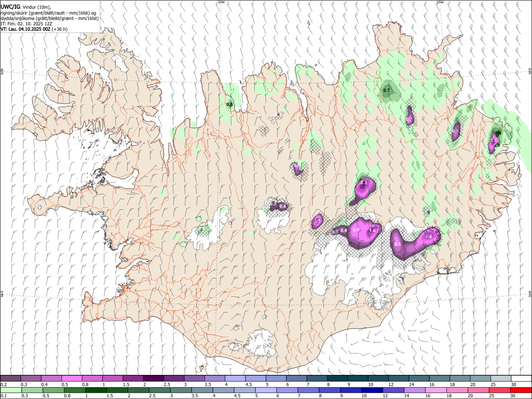Click the 7 swatch in bottom legend row
Viewport: 532px width, 399px height.
point(308,390)
